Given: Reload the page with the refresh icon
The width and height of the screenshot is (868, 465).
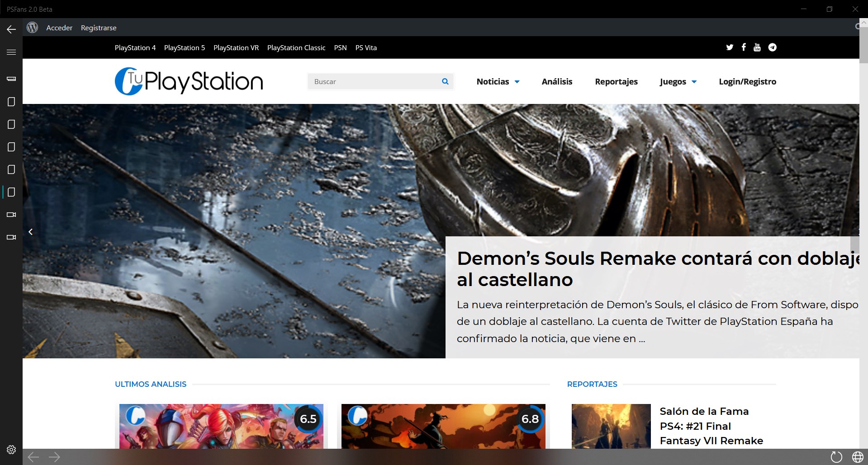Looking at the screenshot, I should [x=836, y=457].
